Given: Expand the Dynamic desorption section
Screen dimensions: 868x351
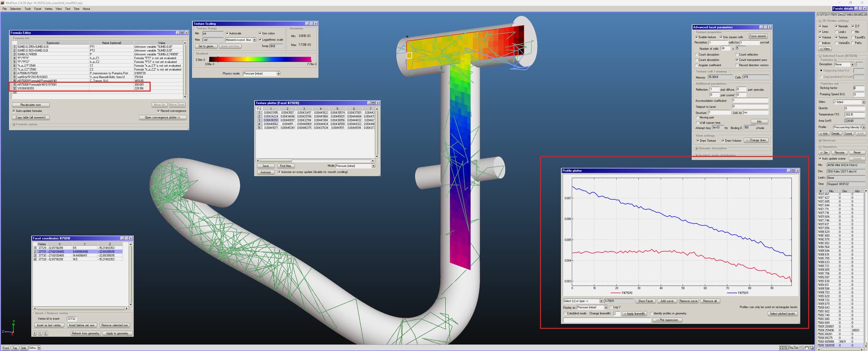Looking at the screenshot, I should point(697,148).
